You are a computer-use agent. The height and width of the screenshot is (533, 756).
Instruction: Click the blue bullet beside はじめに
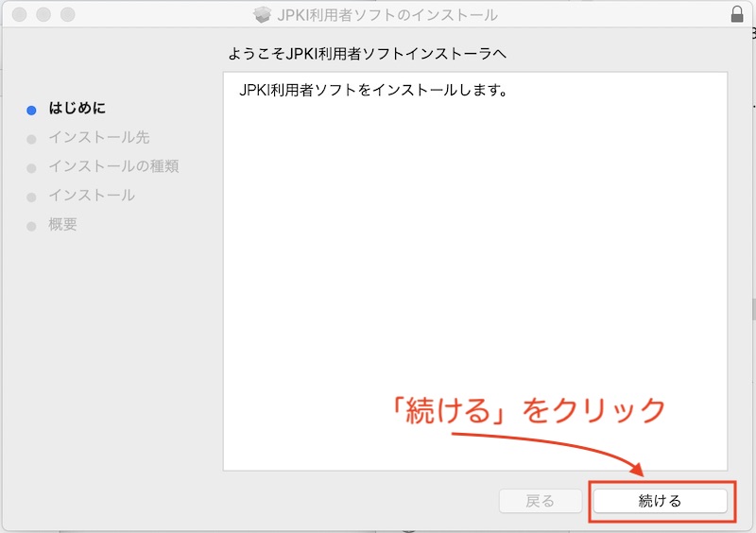click(31, 111)
